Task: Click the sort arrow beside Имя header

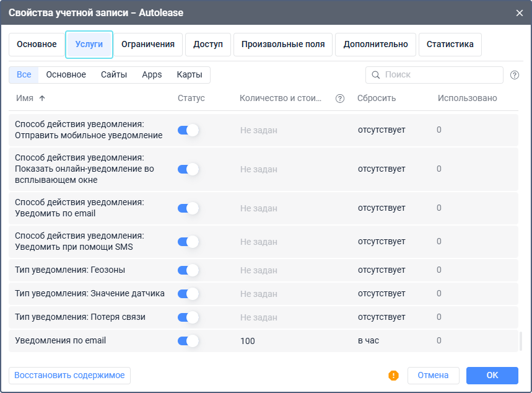Action: pos(42,99)
